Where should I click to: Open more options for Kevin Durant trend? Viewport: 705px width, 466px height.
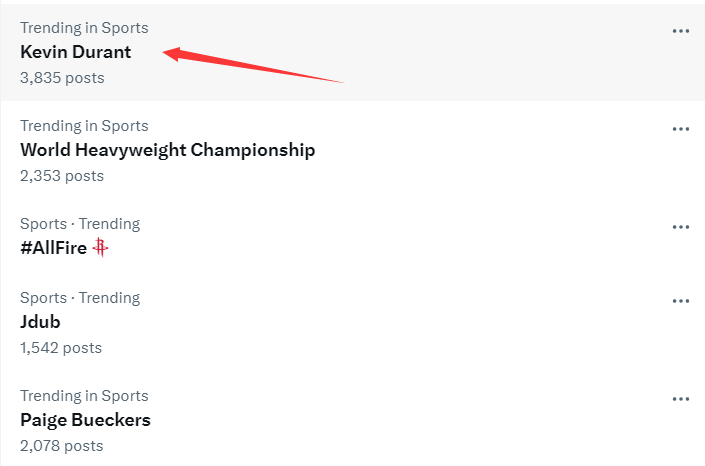(x=681, y=31)
